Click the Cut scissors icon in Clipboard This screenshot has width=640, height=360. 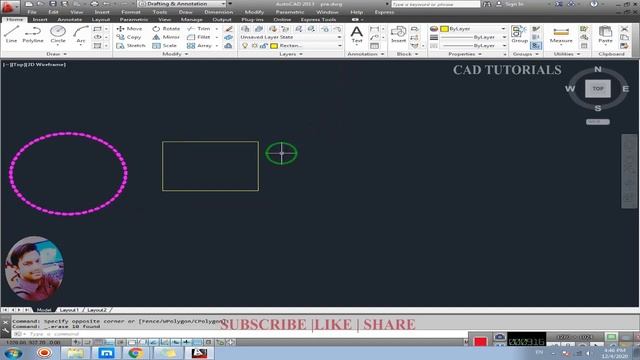click(624, 29)
